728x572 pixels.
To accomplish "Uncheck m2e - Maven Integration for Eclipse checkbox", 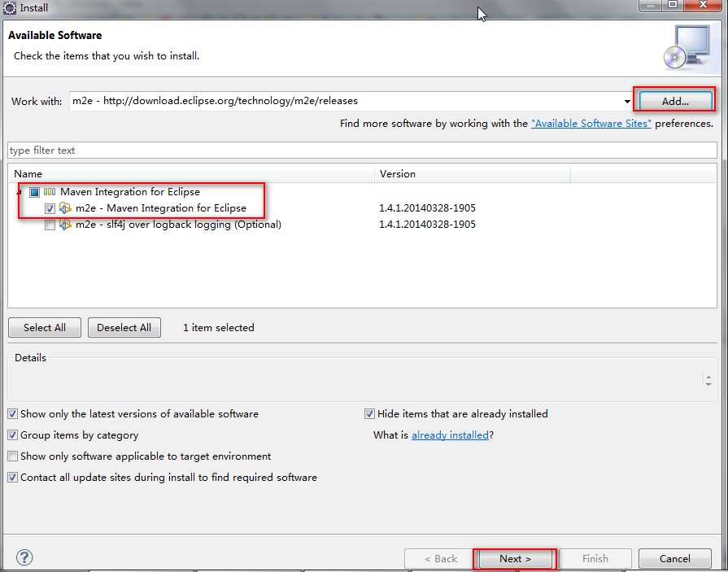I will 50,208.
